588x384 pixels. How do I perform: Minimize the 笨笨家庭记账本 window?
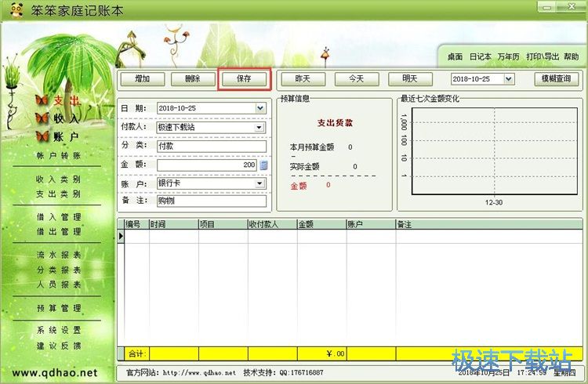point(547,7)
